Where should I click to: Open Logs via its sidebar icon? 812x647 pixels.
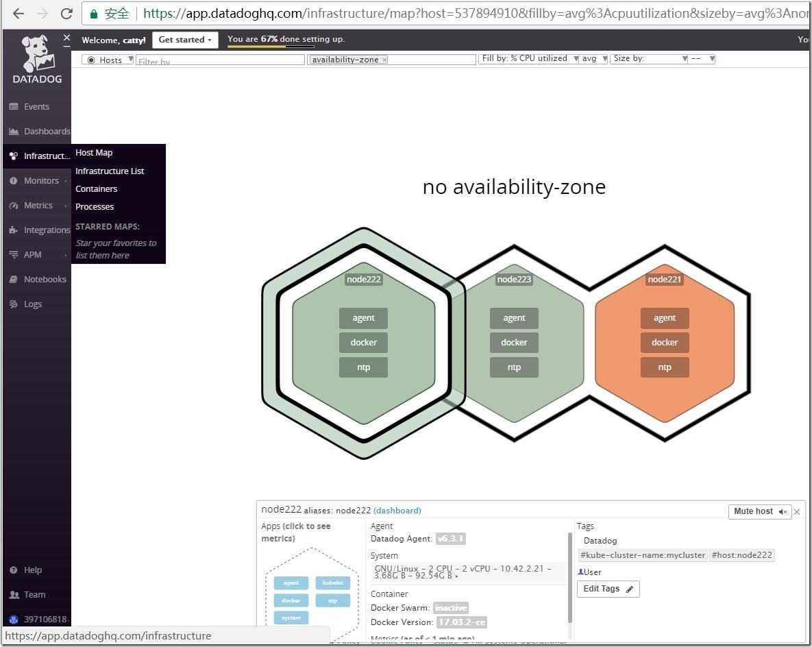tap(14, 304)
